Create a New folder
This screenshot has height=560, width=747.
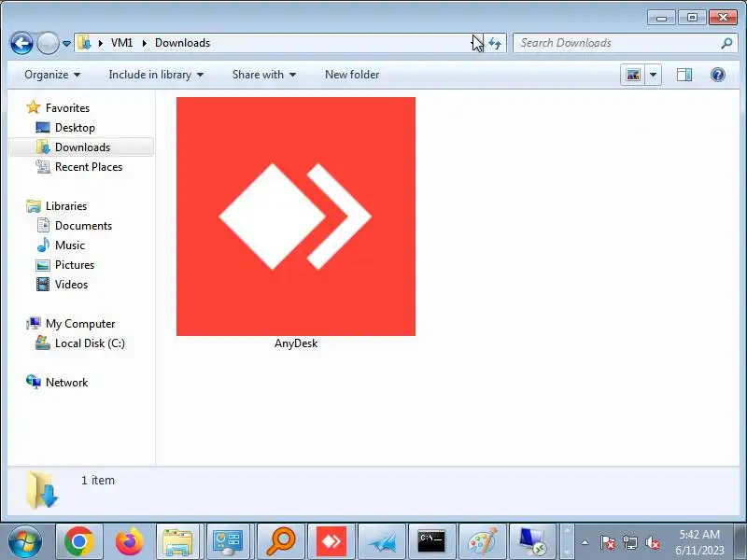pyautogui.click(x=352, y=75)
